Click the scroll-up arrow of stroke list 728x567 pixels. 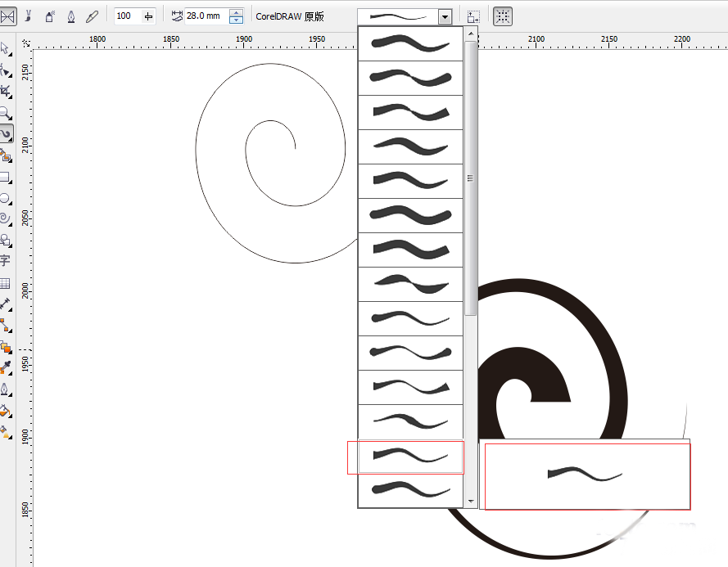471,34
